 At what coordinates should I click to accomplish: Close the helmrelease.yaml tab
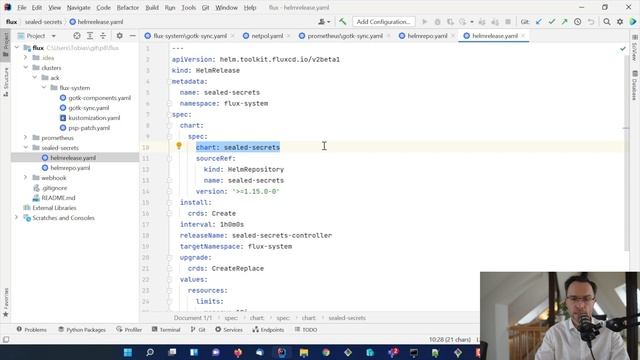(x=523, y=36)
